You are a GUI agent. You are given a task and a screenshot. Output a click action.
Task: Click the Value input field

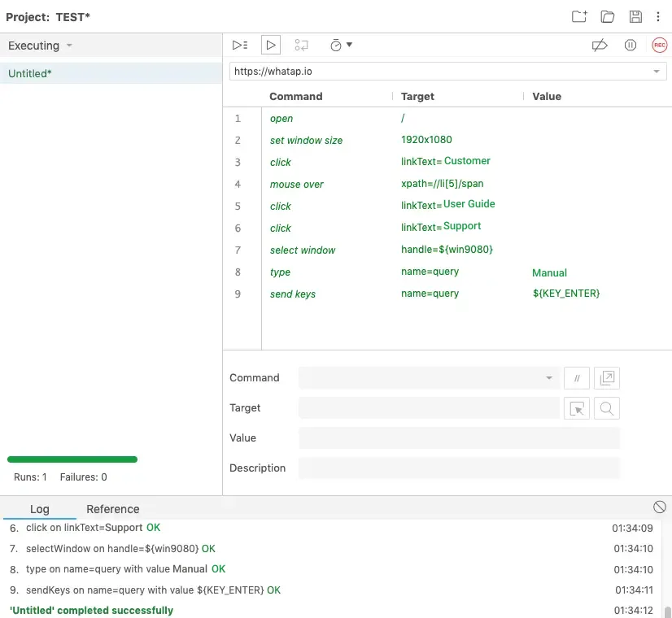click(x=459, y=438)
